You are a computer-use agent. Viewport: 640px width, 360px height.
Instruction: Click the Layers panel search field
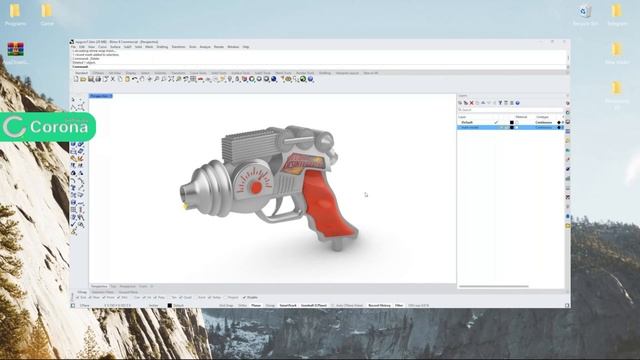(509, 110)
